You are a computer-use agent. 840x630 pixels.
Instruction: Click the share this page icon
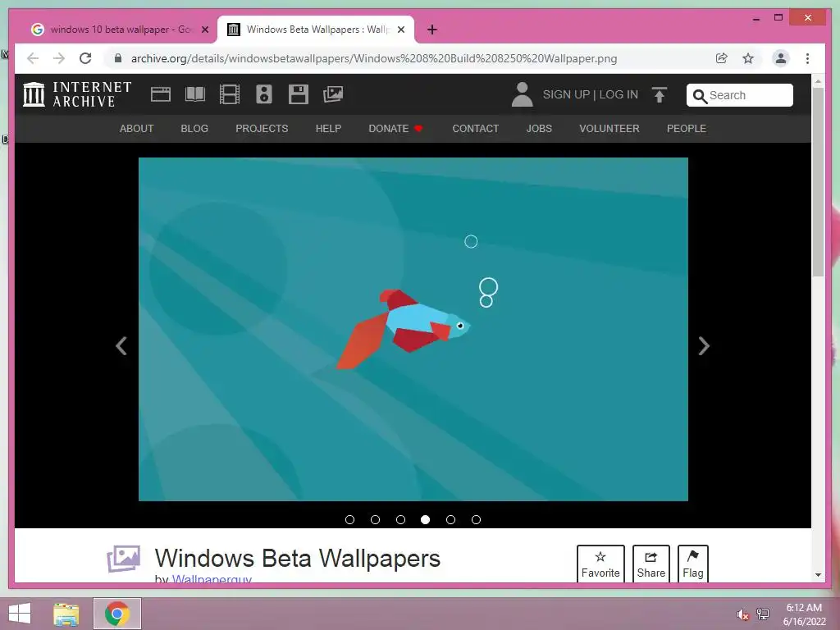coord(722,58)
